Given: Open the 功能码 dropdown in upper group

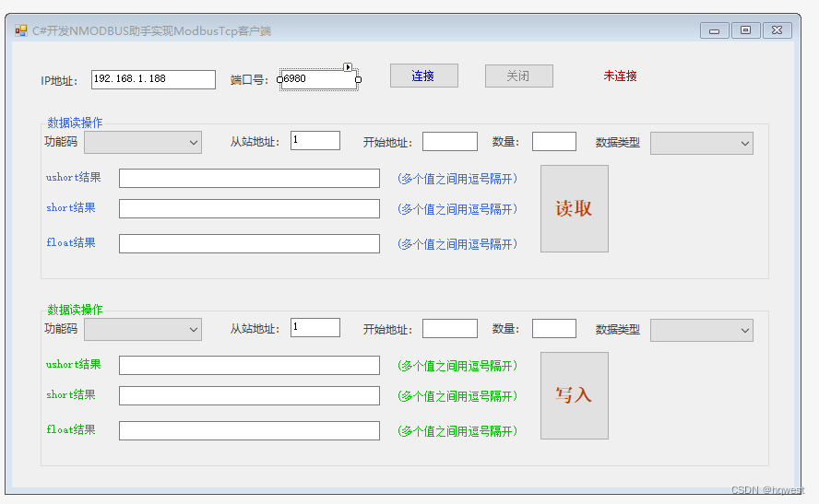Looking at the screenshot, I should 143,143.
